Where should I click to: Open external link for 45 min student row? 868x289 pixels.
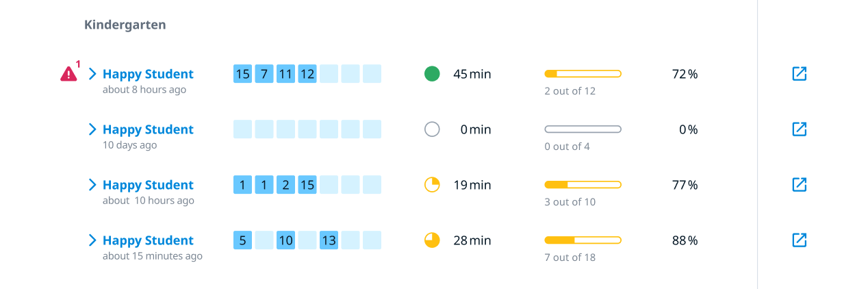[799, 73]
